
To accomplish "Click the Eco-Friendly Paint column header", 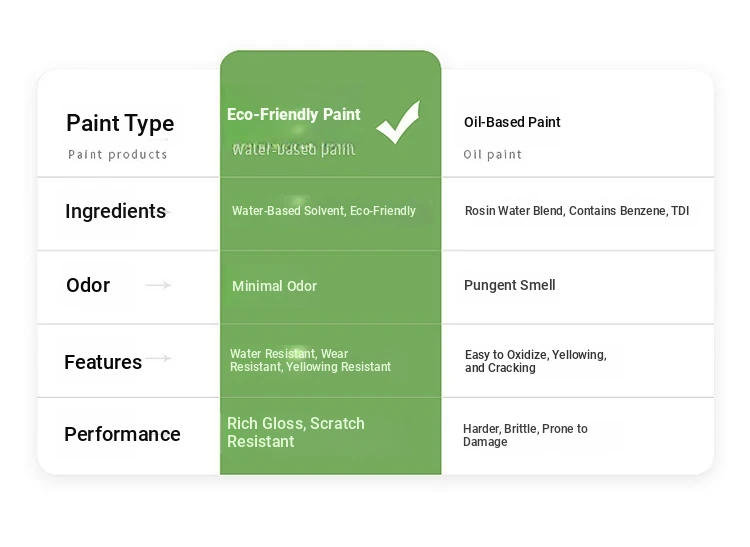I will (x=294, y=114).
